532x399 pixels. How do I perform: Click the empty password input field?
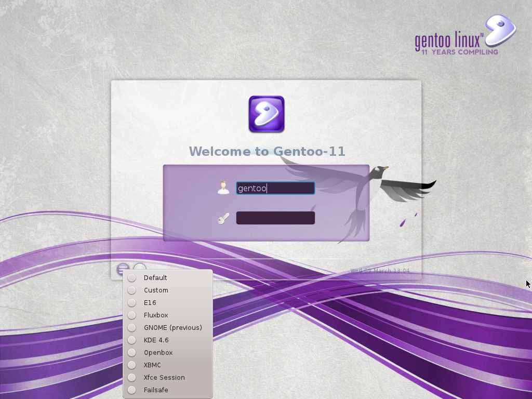pos(275,217)
